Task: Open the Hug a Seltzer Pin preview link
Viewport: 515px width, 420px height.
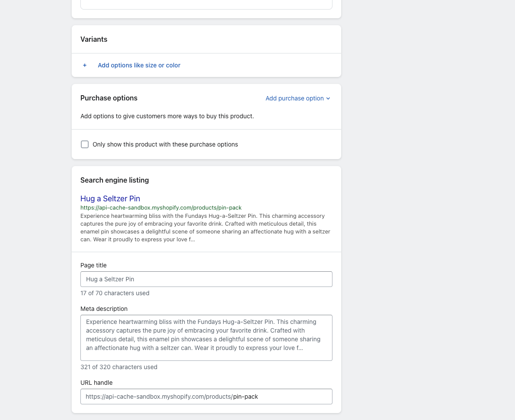Action: point(110,198)
